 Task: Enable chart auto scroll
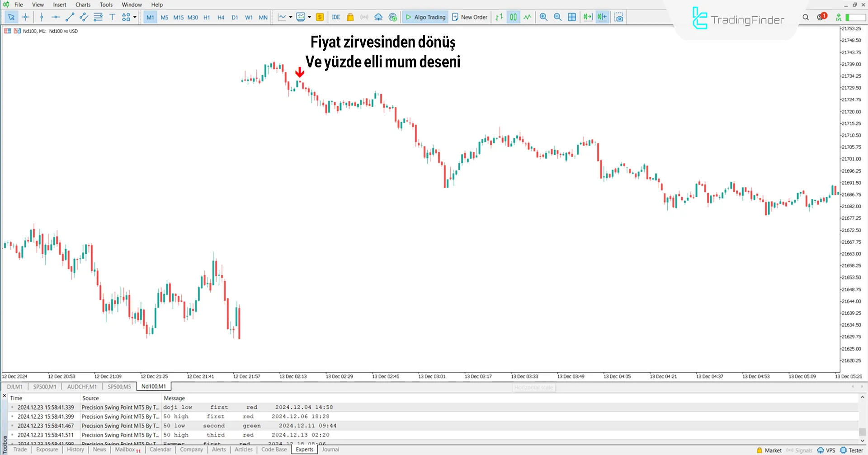[x=587, y=17]
